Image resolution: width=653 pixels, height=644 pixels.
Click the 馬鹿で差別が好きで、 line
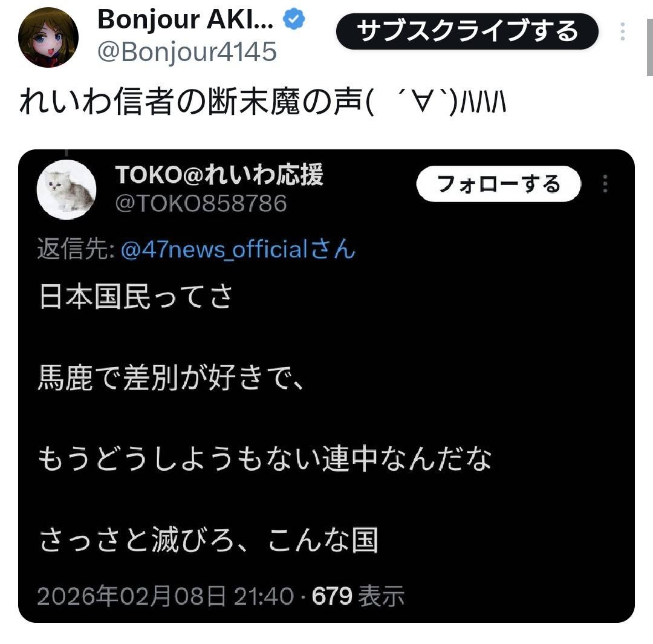(171, 378)
